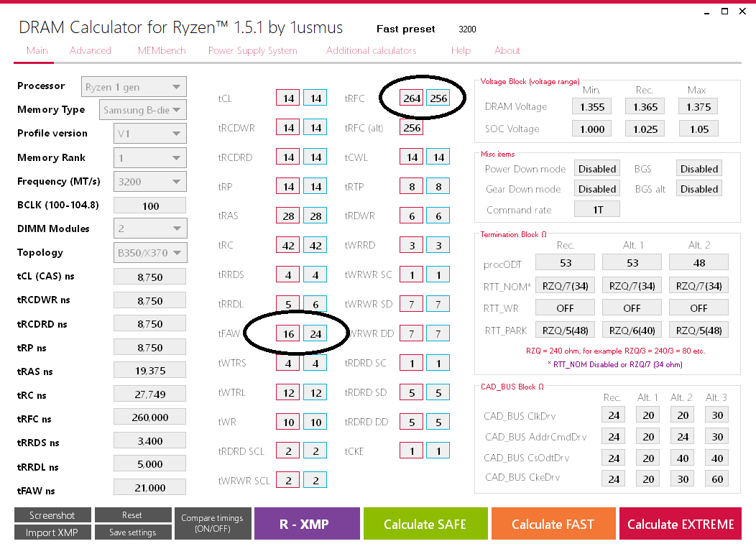Click the tFAW ns value field
Viewport: 756px width, 554px height.
(150, 487)
